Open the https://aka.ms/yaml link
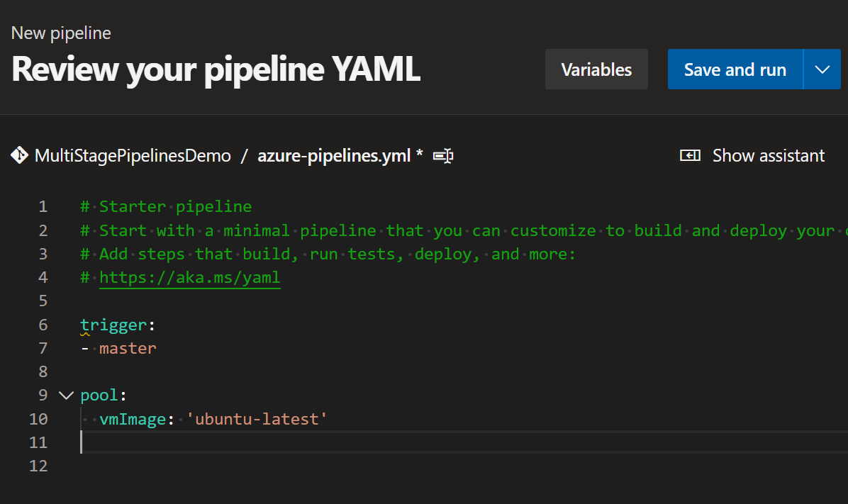This screenshot has height=504, width=848. click(189, 276)
